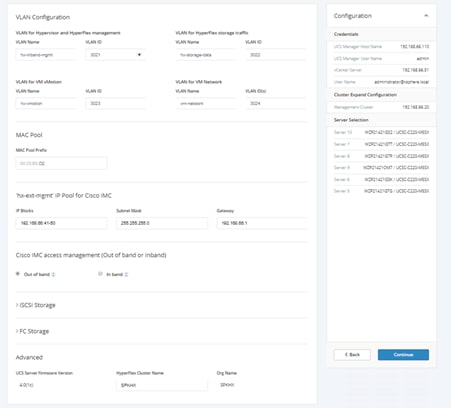Screen dimensions: 451x408
Task: Click the Server 7 row
Action: (381, 144)
